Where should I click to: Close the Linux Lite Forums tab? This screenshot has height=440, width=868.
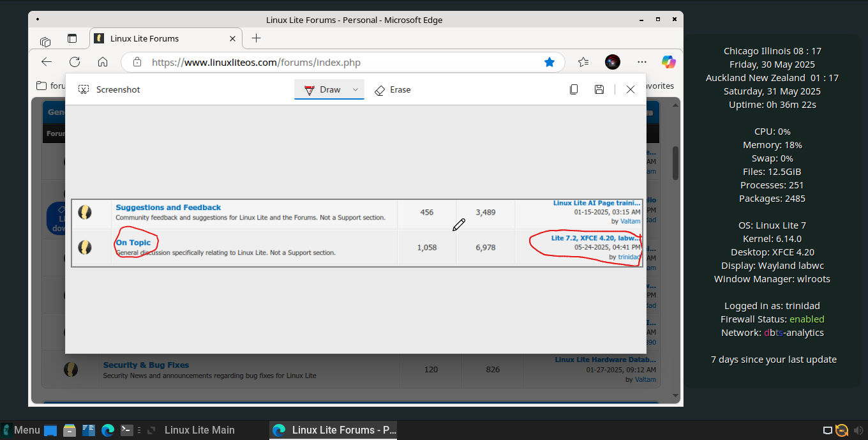233,38
